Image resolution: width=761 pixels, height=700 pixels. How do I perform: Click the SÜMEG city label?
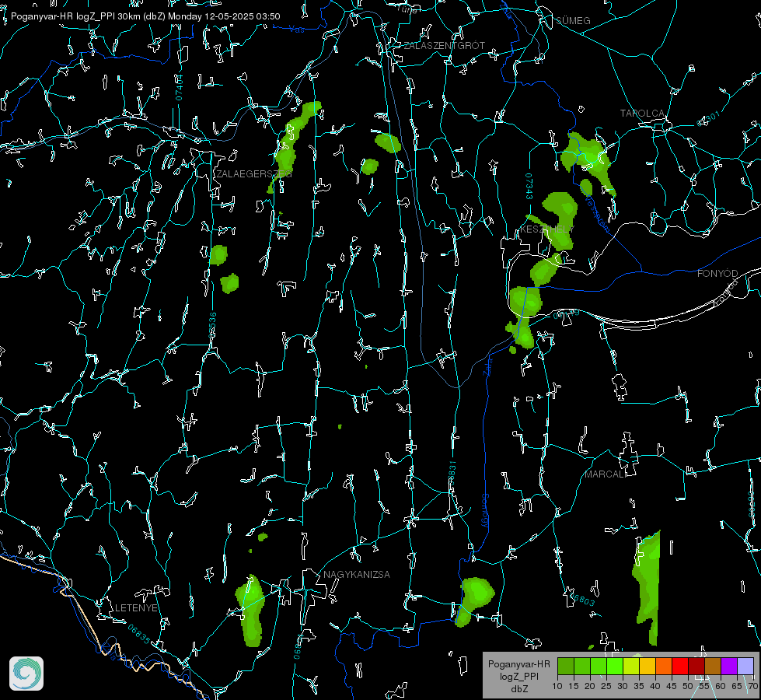(x=573, y=20)
